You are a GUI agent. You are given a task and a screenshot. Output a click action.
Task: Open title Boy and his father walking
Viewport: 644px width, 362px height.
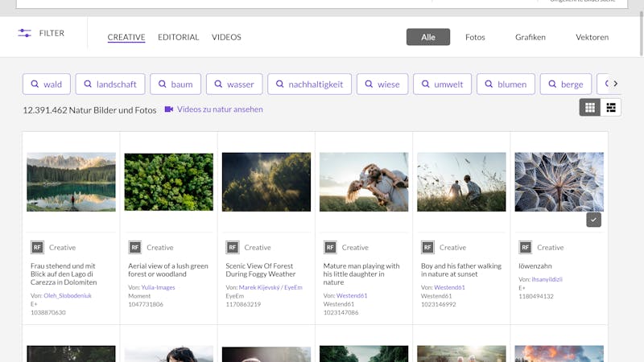pyautogui.click(x=460, y=269)
